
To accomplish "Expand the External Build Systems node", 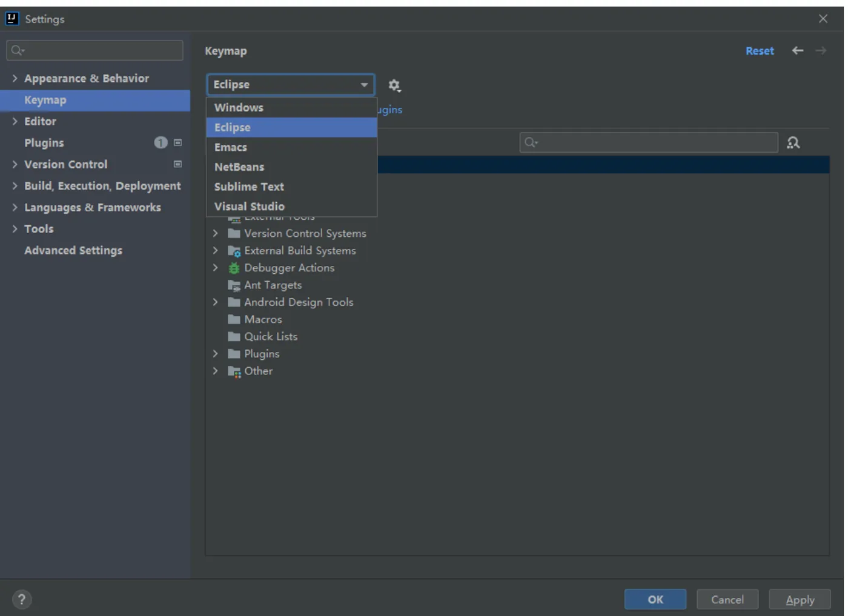I will click(215, 250).
